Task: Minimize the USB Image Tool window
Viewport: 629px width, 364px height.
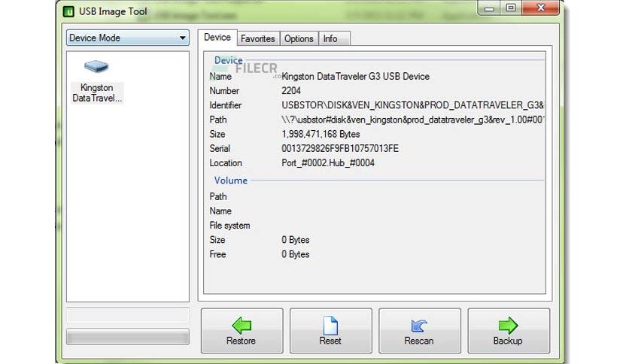Action: pyautogui.click(x=489, y=8)
